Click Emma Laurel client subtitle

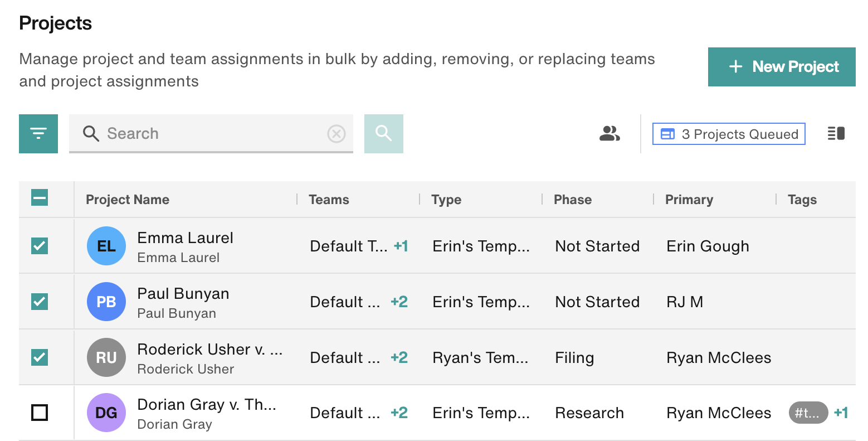point(178,258)
